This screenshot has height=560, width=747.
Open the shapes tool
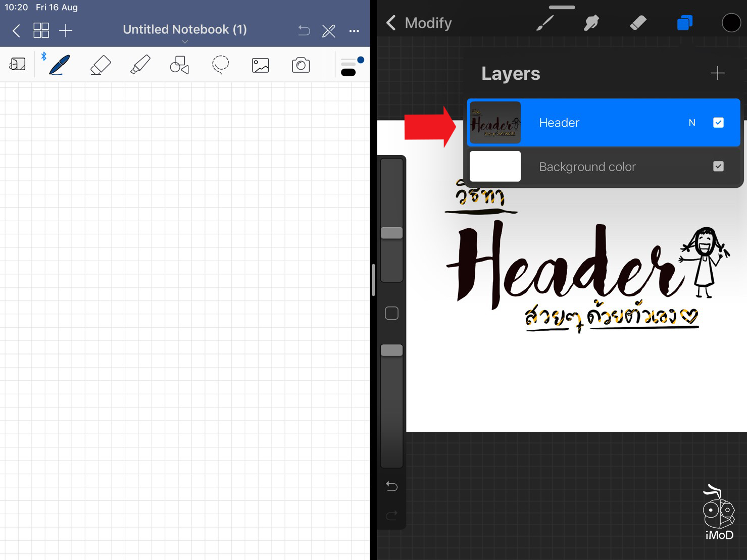click(x=179, y=65)
